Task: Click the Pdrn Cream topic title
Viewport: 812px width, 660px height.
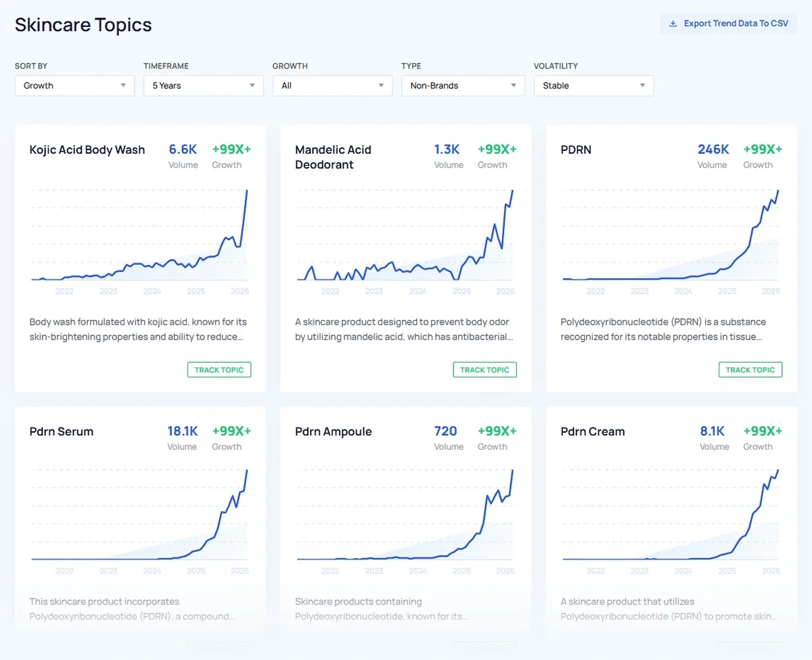Action: 592,431
